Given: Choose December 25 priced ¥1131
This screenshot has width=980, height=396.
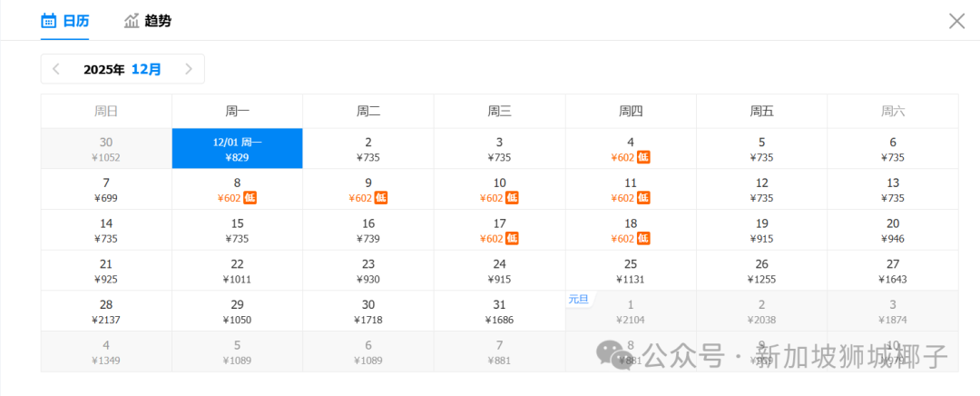Looking at the screenshot, I should point(631,271).
